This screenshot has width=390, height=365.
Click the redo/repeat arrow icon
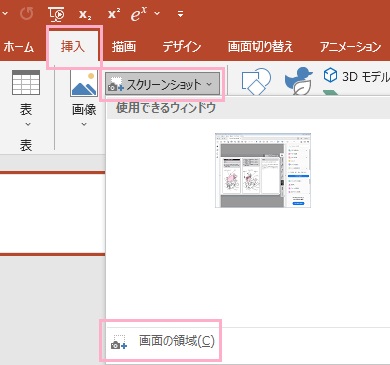[x=27, y=14]
